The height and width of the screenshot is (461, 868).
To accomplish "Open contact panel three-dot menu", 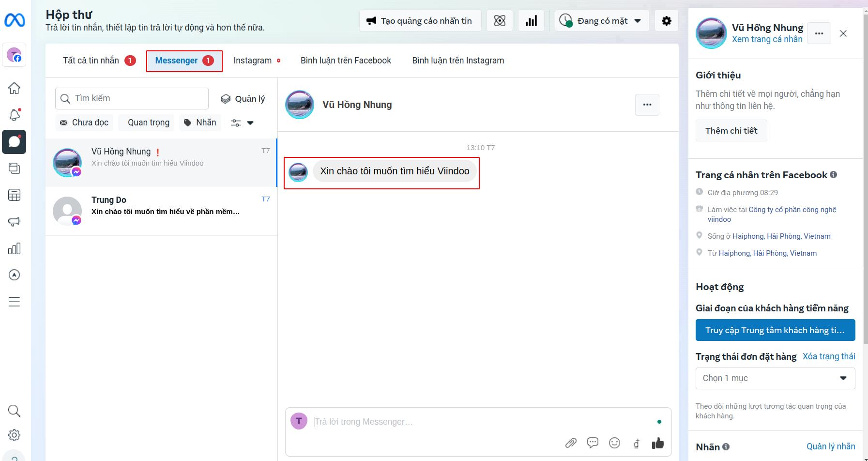I will (x=819, y=33).
